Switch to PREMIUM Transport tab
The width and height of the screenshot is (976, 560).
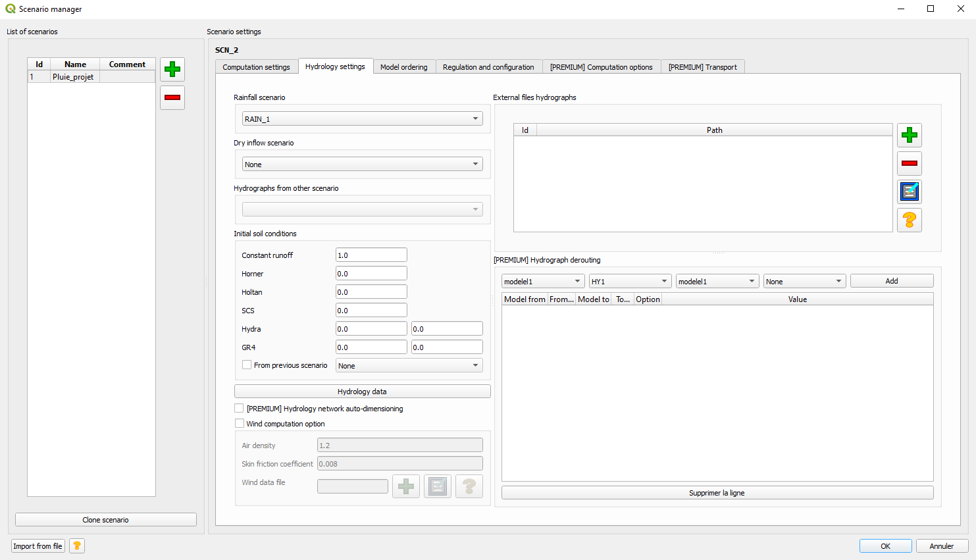(703, 67)
